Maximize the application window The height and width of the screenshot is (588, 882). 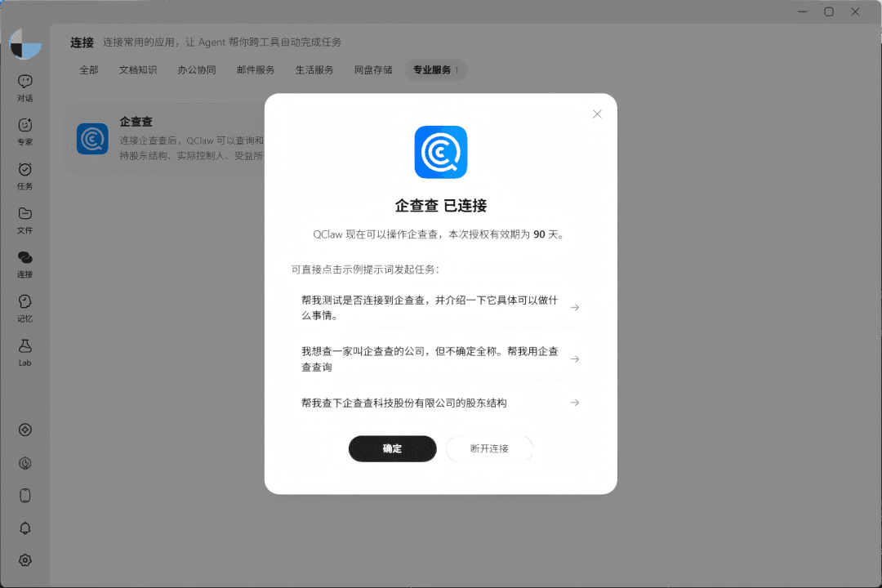click(x=829, y=11)
